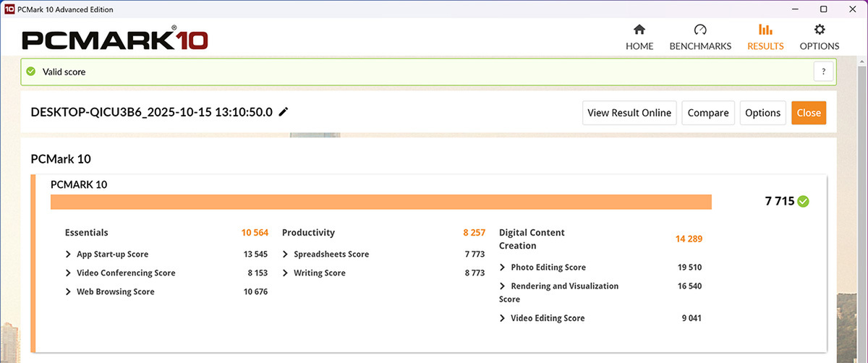Click the overall score 7 715
Viewport: 868px width, 363px height.
point(778,202)
